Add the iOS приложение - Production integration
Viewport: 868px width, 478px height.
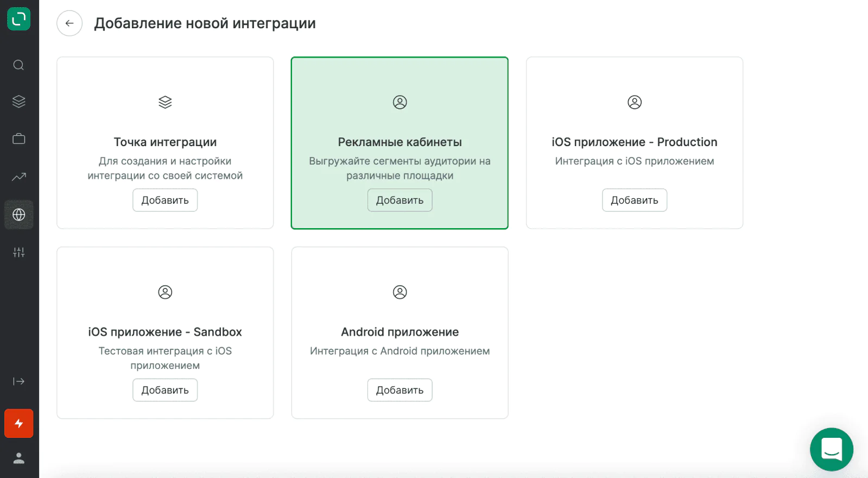[x=634, y=200]
